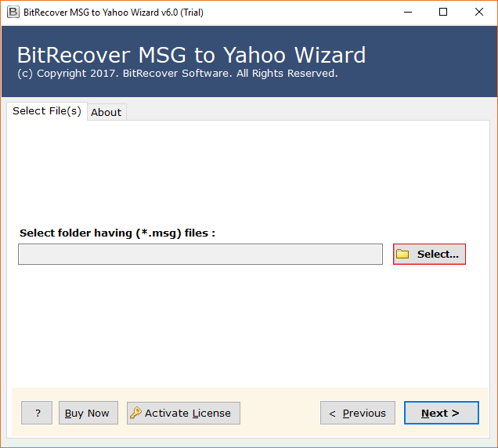The image size is (498, 448).
Task: Focus the msg folder path input field
Action: pos(200,254)
